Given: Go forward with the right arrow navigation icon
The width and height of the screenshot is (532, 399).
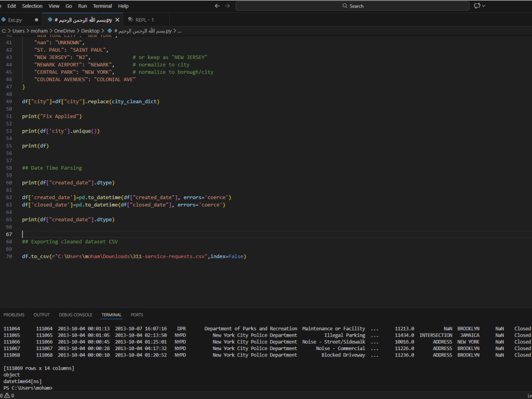Looking at the screenshot, I should 227,6.
